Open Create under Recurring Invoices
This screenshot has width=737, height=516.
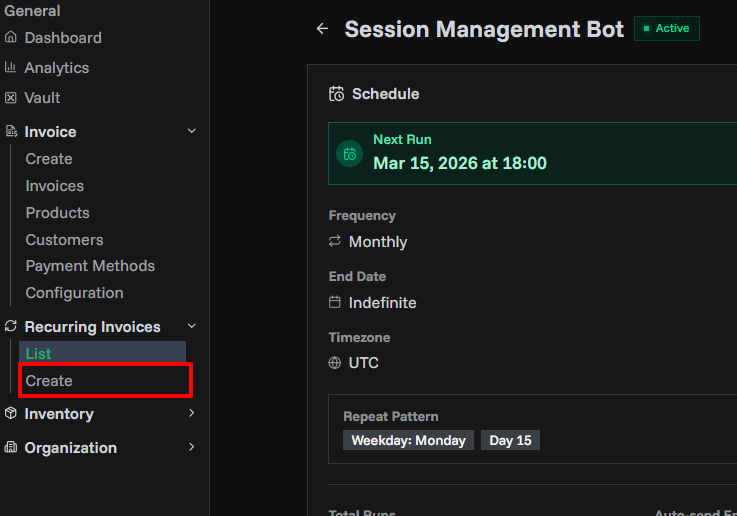(x=49, y=381)
